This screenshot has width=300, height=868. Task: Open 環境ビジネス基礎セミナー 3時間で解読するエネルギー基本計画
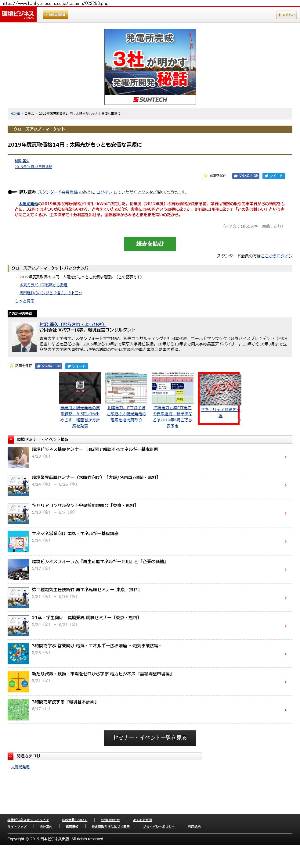(x=95, y=449)
